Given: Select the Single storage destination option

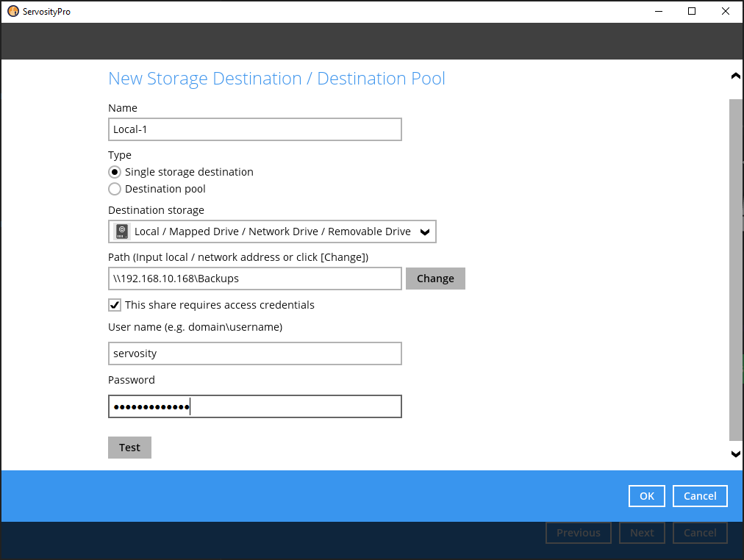Looking at the screenshot, I should coord(115,171).
